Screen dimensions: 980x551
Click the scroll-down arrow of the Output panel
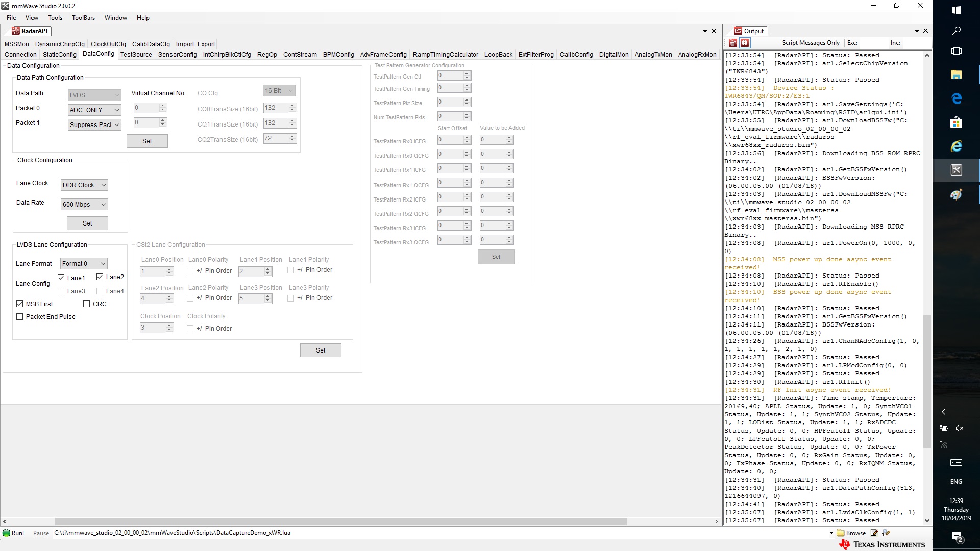[927, 521]
